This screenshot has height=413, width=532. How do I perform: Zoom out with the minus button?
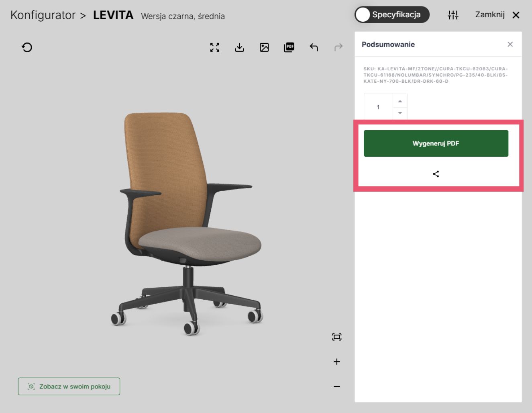tap(337, 386)
